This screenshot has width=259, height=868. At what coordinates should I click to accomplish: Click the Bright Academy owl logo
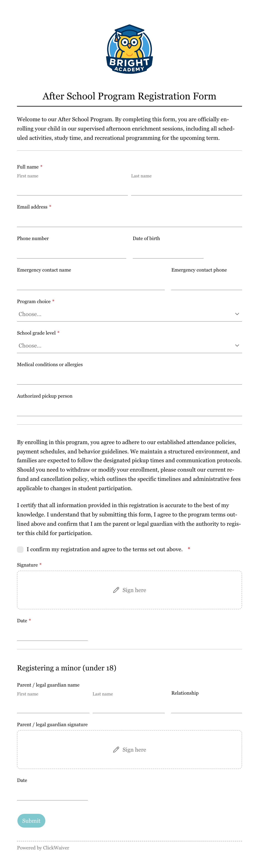pos(129,49)
